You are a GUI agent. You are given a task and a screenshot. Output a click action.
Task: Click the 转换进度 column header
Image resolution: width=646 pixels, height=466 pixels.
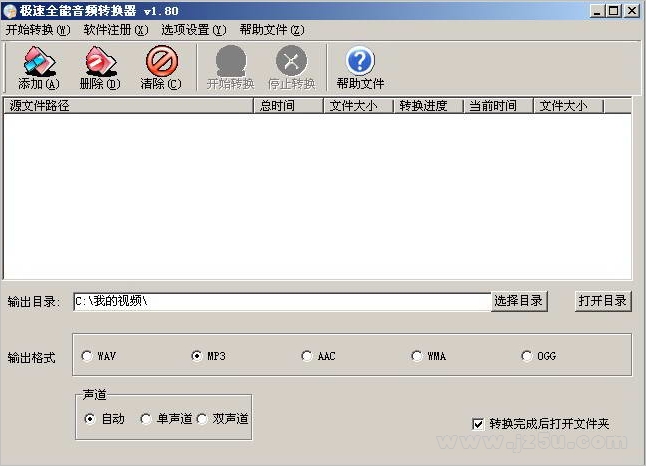click(x=428, y=106)
